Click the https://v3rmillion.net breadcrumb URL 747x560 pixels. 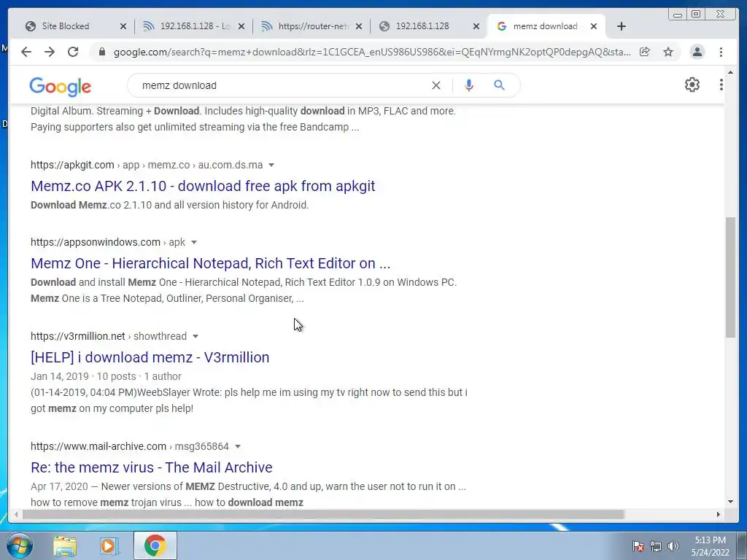[78, 336]
